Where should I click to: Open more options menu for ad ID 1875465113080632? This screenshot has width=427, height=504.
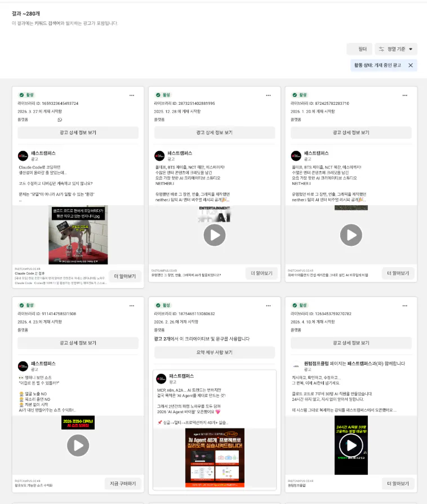tap(268, 306)
